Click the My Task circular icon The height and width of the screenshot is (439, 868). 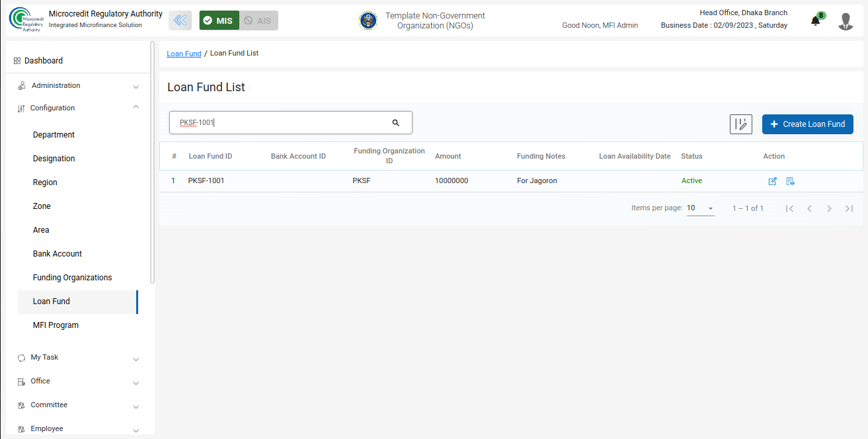click(x=21, y=358)
